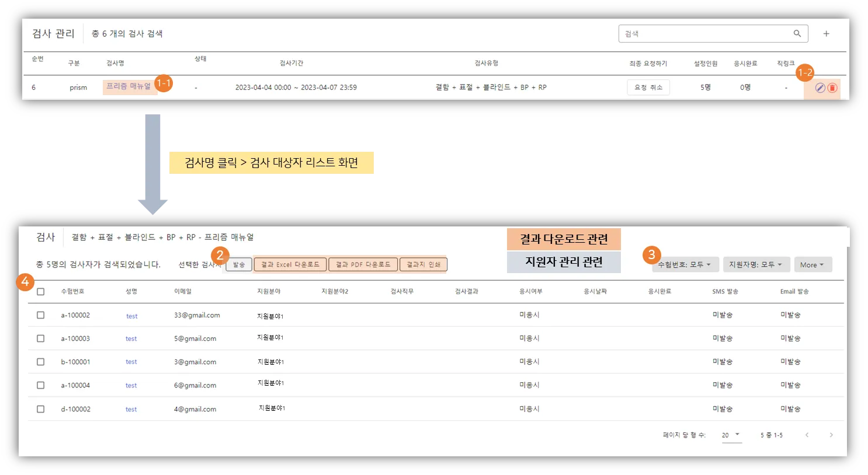Change the 페이지 당 행 수 value of 20
The height and width of the screenshot is (475, 868).
point(731,435)
